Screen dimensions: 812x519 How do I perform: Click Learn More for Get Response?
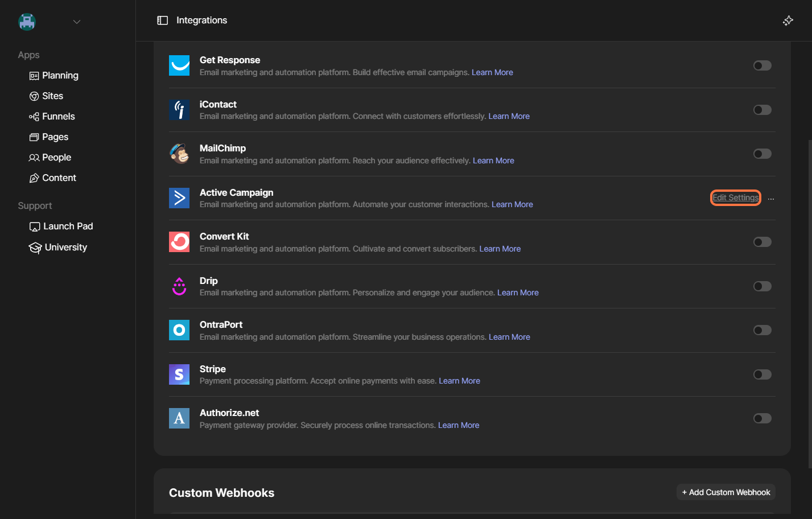492,72
